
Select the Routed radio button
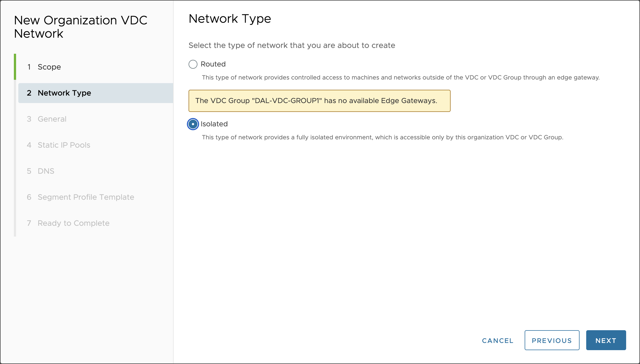pos(193,64)
